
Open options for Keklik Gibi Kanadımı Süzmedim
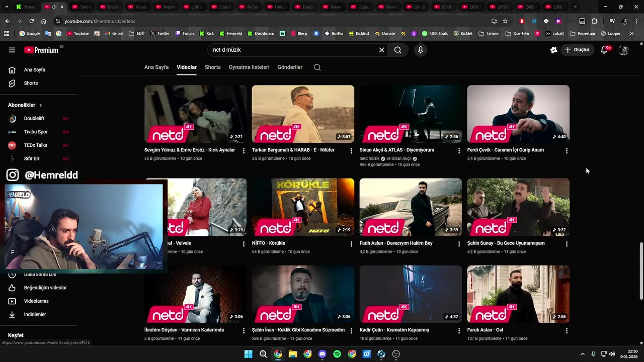coord(352,331)
